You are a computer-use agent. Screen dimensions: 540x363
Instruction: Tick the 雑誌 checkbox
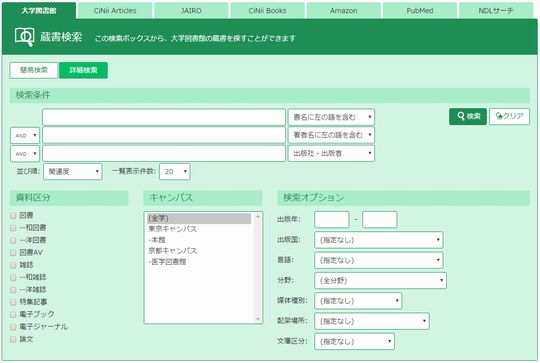point(13,265)
